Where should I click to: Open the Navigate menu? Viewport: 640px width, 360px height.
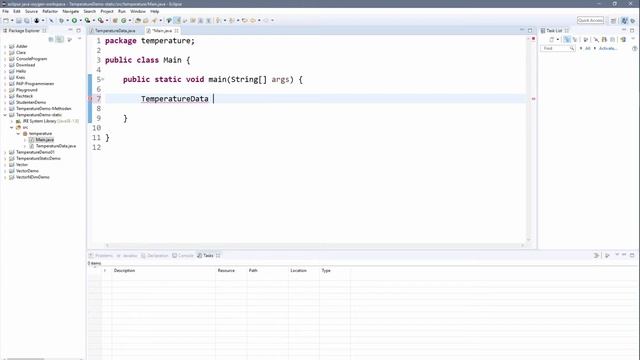tap(71, 11)
